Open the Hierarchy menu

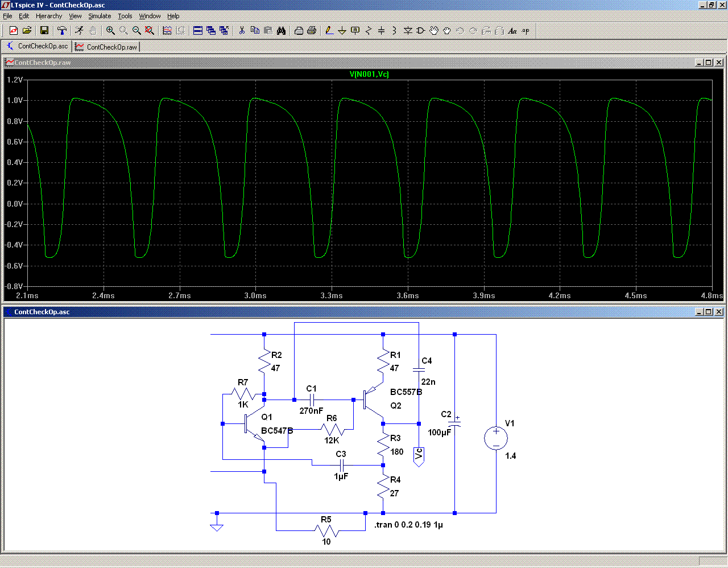coord(49,16)
